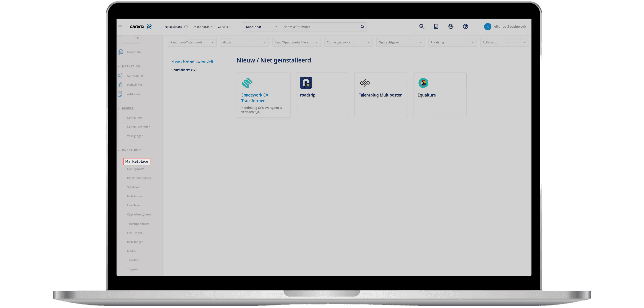Open Gebruikersrollen in sidebar

(x=139, y=127)
